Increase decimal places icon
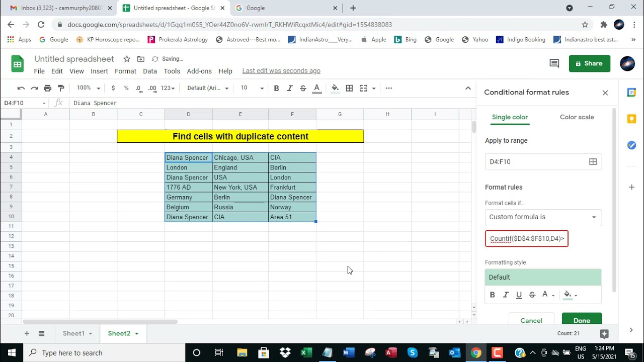The height and width of the screenshot is (362, 644). click(x=152, y=88)
